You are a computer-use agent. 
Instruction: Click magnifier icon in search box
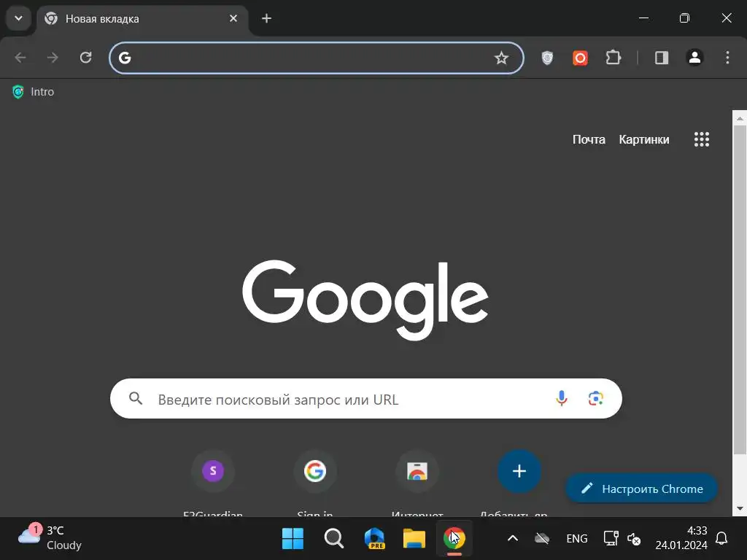coord(136,399)
